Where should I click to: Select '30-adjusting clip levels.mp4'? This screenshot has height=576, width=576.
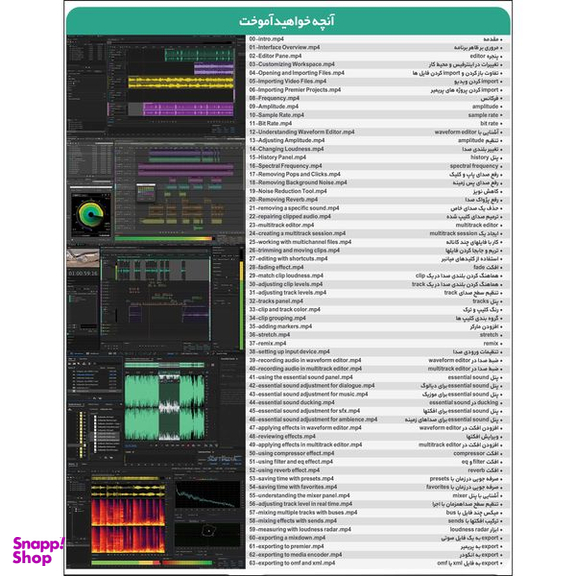coord(286,284)
